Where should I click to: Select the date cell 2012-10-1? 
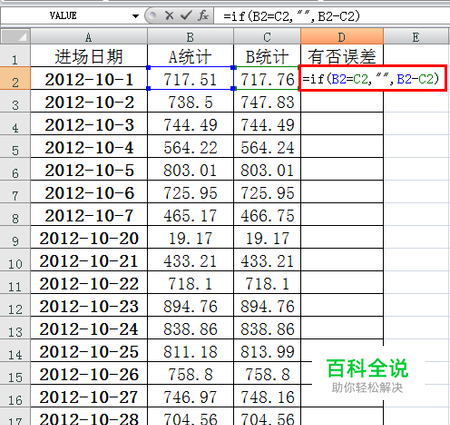point(89,79)
